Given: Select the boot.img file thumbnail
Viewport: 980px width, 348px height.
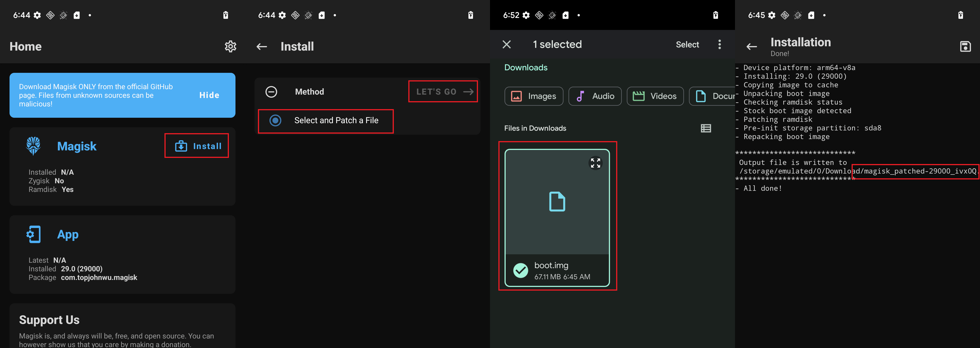Looking at the screenshot, I should click(558, 202).
